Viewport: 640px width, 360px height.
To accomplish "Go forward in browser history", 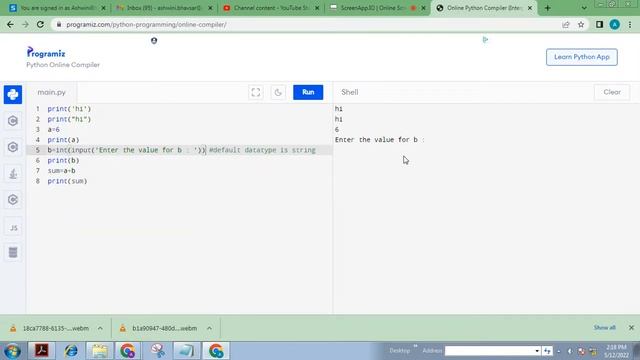I will (x=25, y=24).
